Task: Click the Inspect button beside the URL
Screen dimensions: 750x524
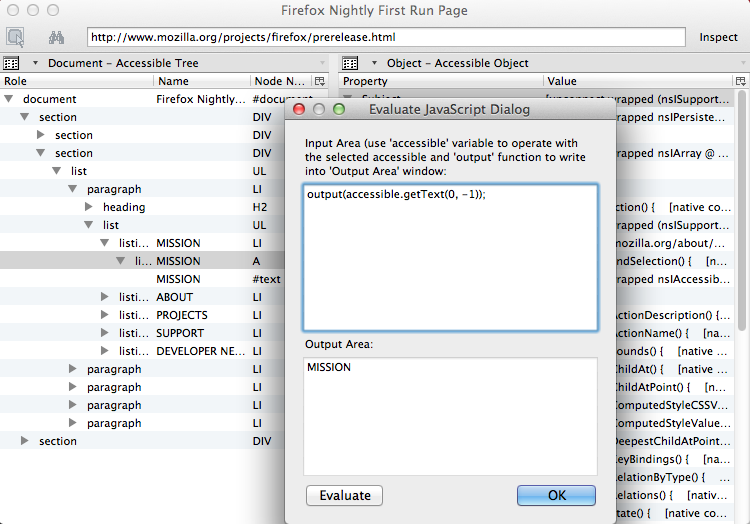Action: click(718, 37)
